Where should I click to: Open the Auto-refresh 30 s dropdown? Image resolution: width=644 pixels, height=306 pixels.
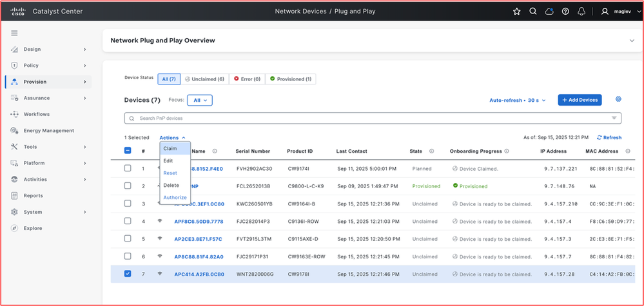coord(518,100)
